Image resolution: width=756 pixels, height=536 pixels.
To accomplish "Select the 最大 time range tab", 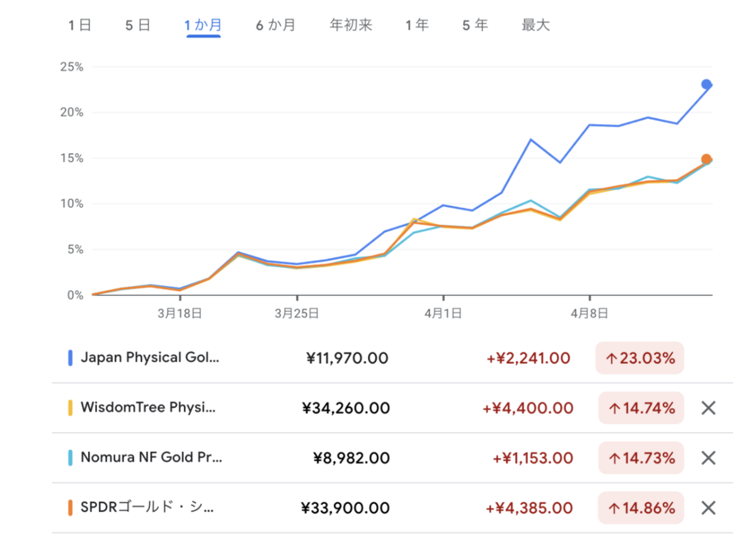I will [x=535, y=25].
